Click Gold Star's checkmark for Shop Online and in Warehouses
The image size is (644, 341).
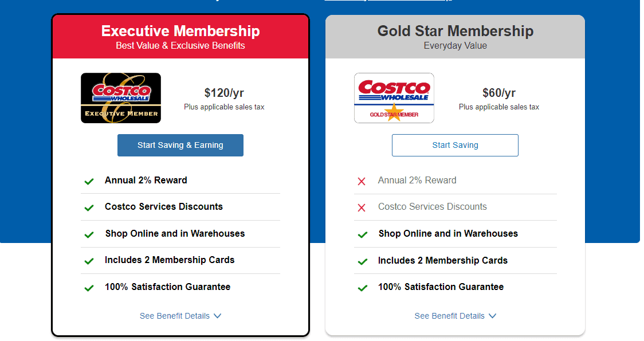362,234
